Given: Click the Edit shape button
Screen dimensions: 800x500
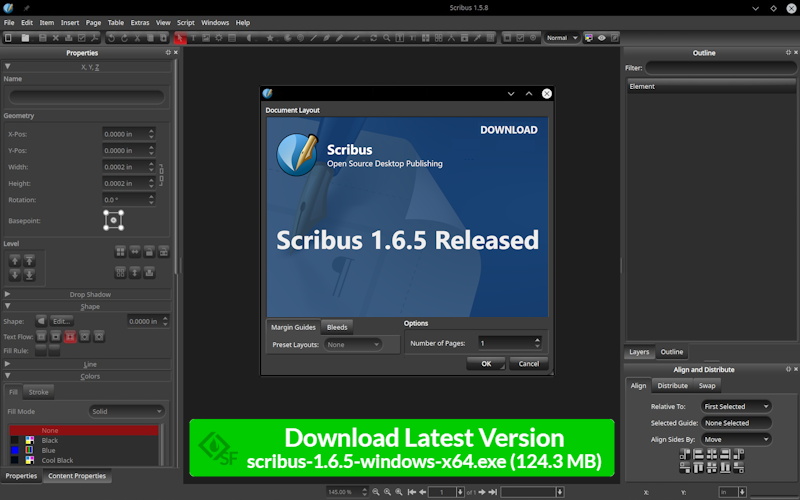Looking at the screenshot, I should 61,321.
